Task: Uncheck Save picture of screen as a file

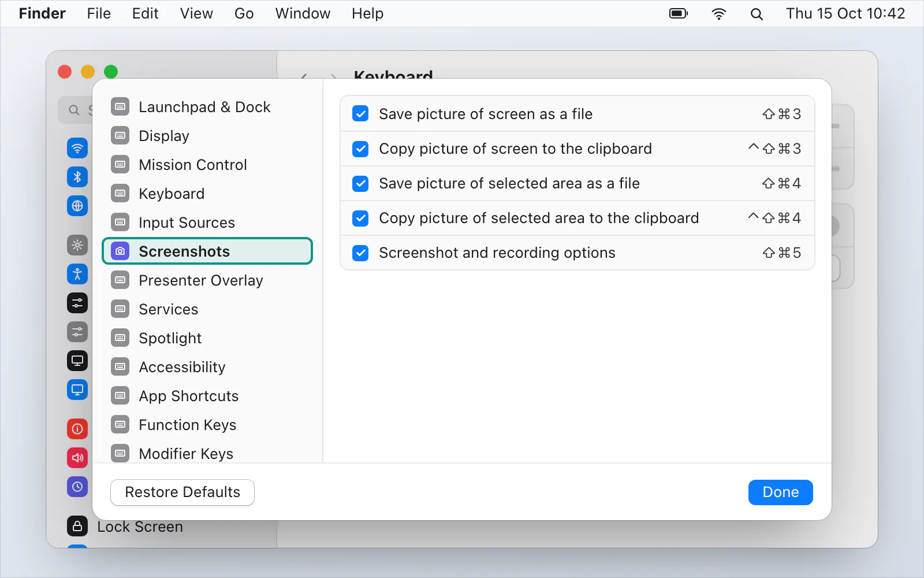Action: click(x=360, y=114)
